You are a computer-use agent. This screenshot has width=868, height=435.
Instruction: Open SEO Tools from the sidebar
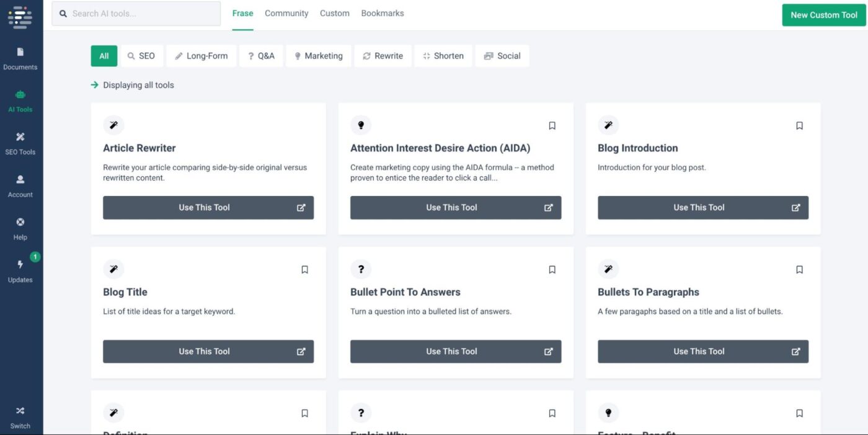pos(20,143)
